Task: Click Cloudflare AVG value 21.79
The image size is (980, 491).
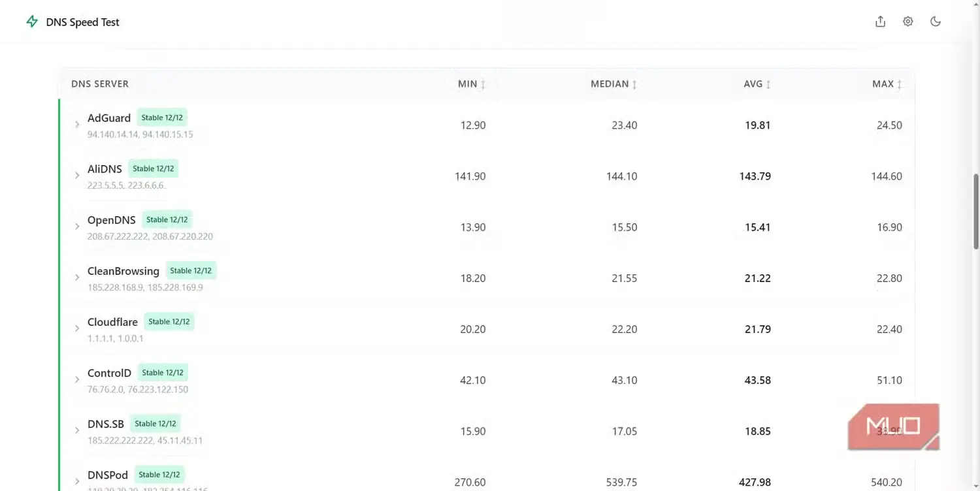Action: [758, 329]
